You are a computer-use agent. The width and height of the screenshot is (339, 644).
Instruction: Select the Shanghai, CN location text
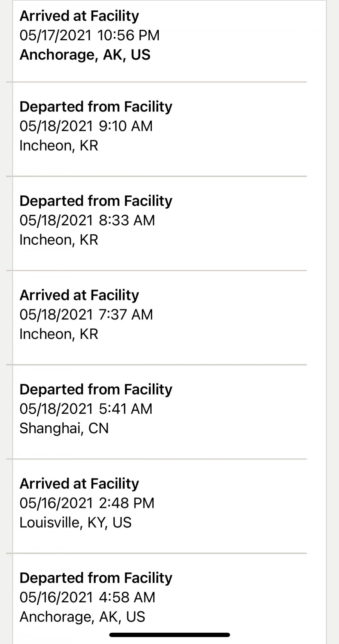tap(64, 428)
